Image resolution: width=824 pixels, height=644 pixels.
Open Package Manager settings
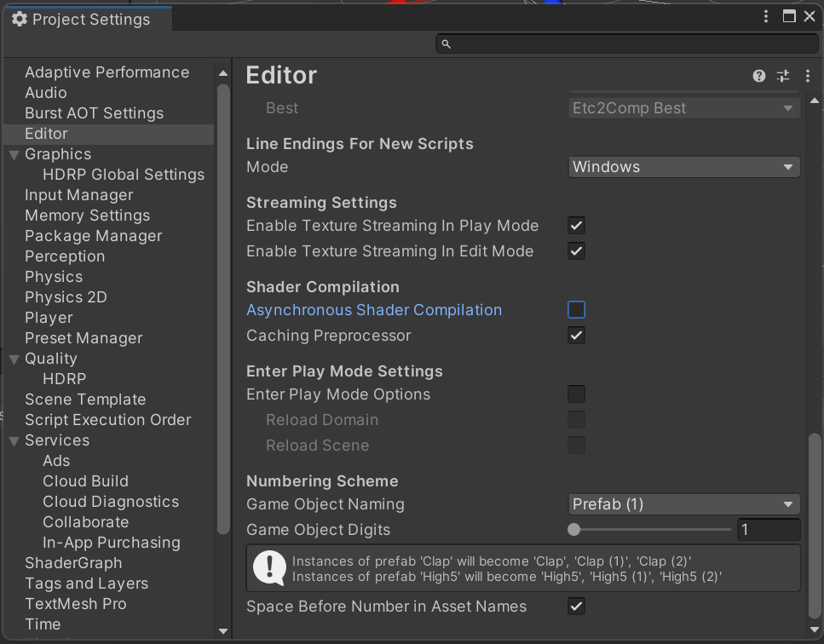(x=94, y=236)
